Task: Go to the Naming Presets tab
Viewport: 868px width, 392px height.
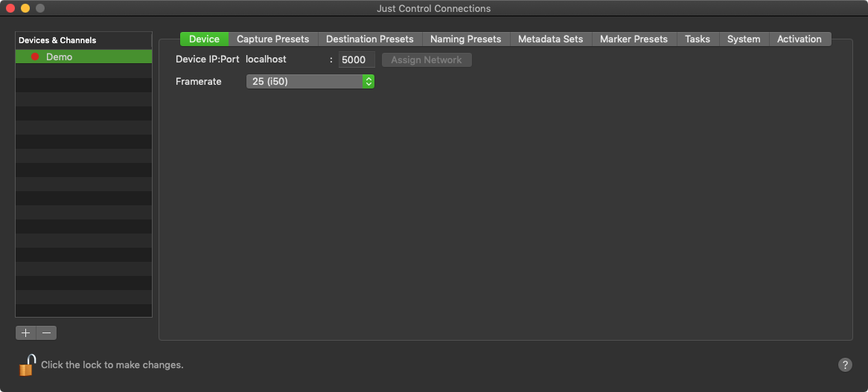Action: point(465,39)
